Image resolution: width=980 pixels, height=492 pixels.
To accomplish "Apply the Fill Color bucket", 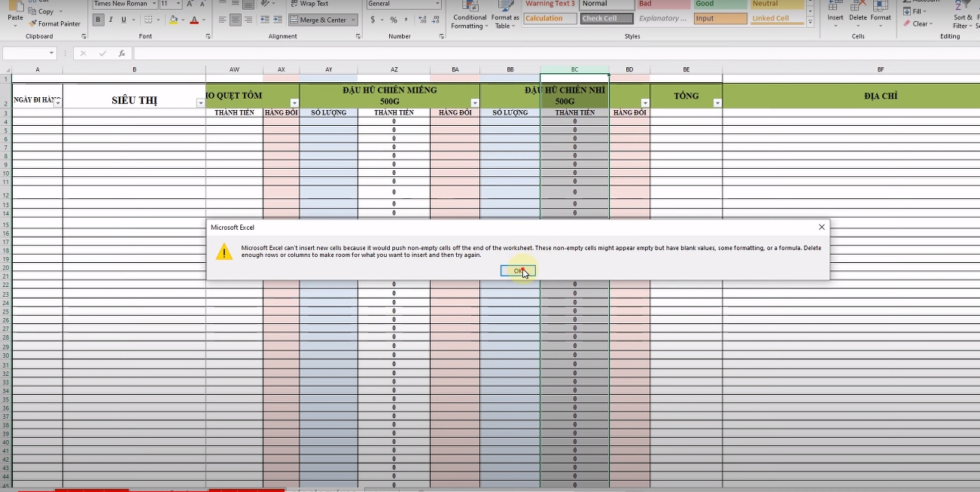I will (x=173, y=20).
